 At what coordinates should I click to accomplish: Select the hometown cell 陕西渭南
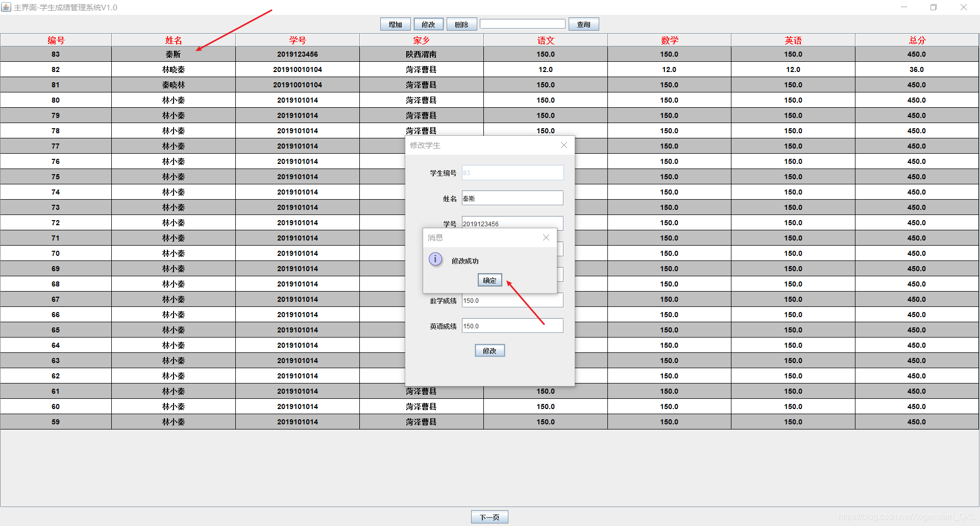point(422,54)
